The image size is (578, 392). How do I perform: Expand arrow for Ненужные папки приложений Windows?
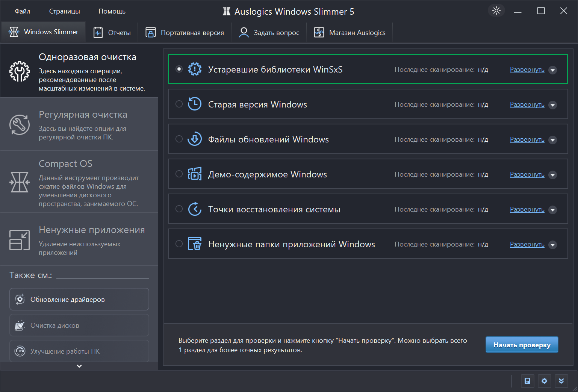(552, 245)
